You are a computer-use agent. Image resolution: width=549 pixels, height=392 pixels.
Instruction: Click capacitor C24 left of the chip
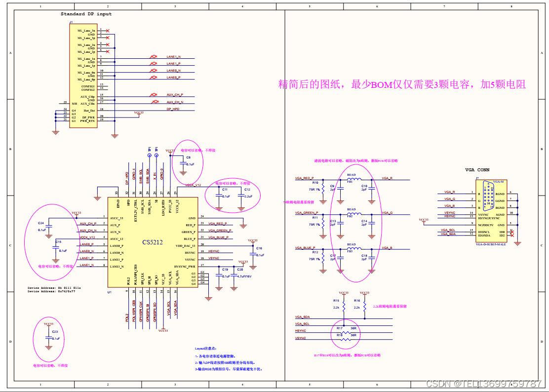(x=49, y=227)
